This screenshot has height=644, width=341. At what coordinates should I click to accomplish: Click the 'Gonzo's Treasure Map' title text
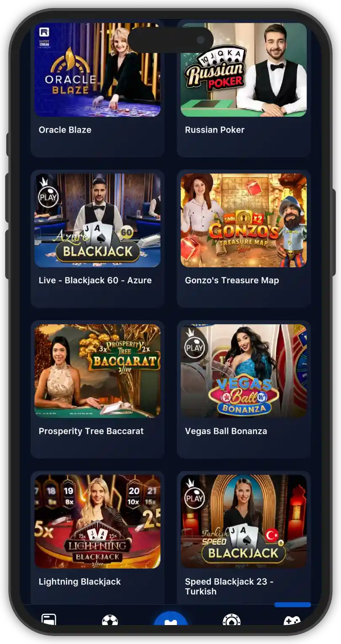tap(232, 280)
